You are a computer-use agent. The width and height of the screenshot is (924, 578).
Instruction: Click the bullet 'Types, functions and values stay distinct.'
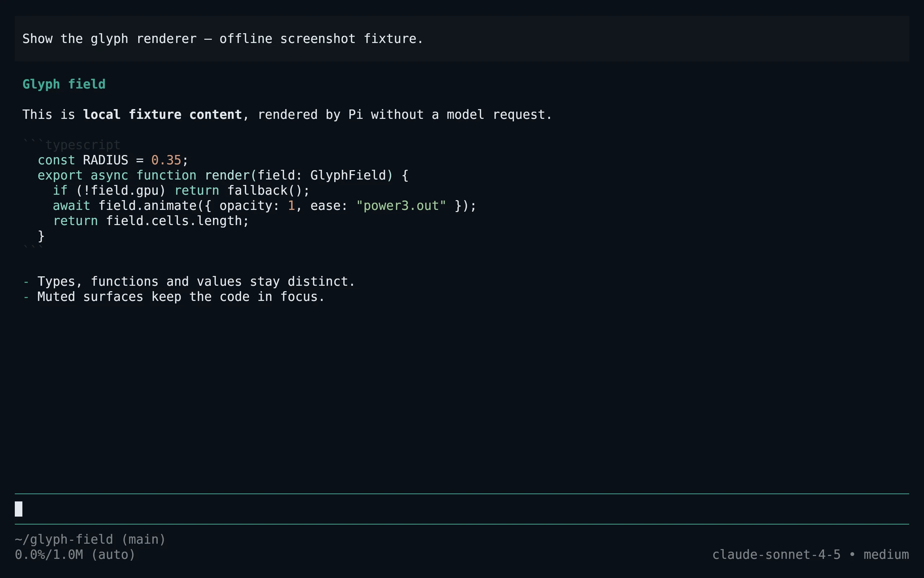tap(189, 281)
